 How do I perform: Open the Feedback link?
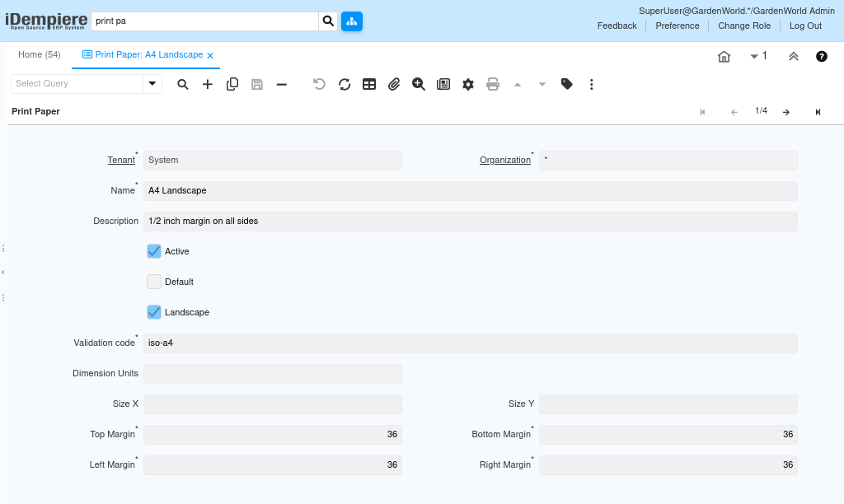(617, 26)
